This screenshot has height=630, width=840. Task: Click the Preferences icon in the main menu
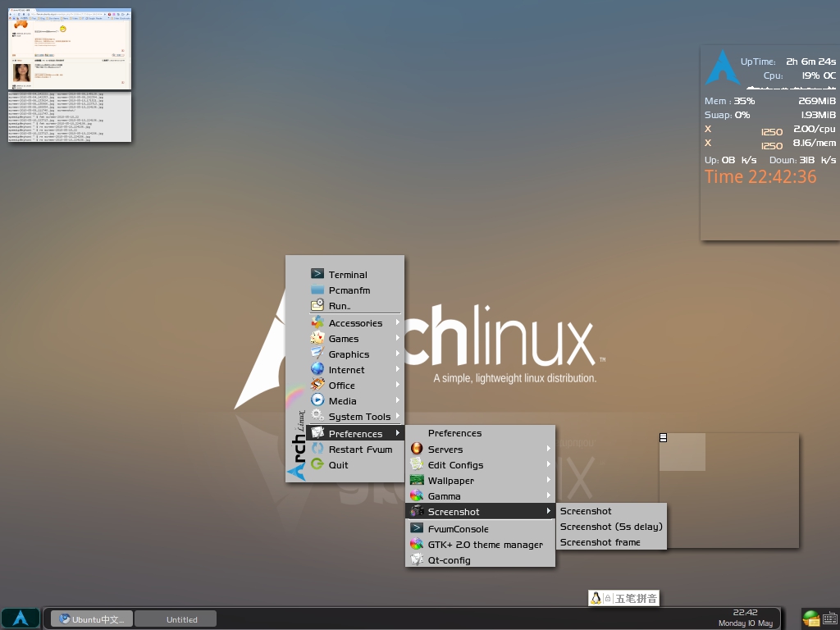click(317, 433)
